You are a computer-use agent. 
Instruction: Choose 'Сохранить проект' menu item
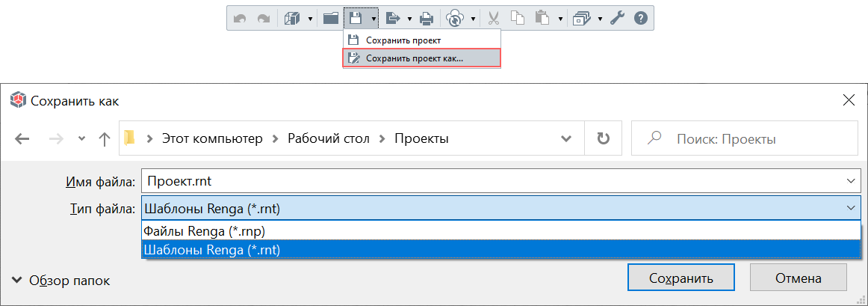pos(422,40)
